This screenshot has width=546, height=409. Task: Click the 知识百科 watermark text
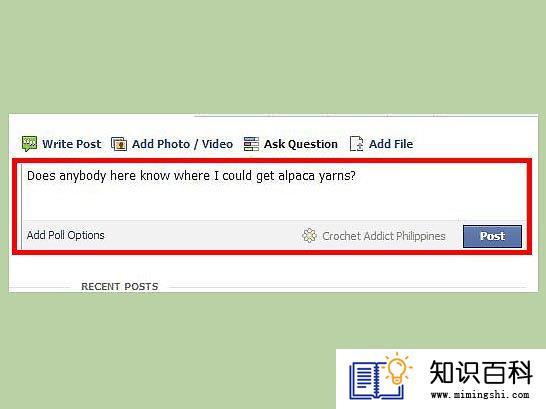coord(481,372)
